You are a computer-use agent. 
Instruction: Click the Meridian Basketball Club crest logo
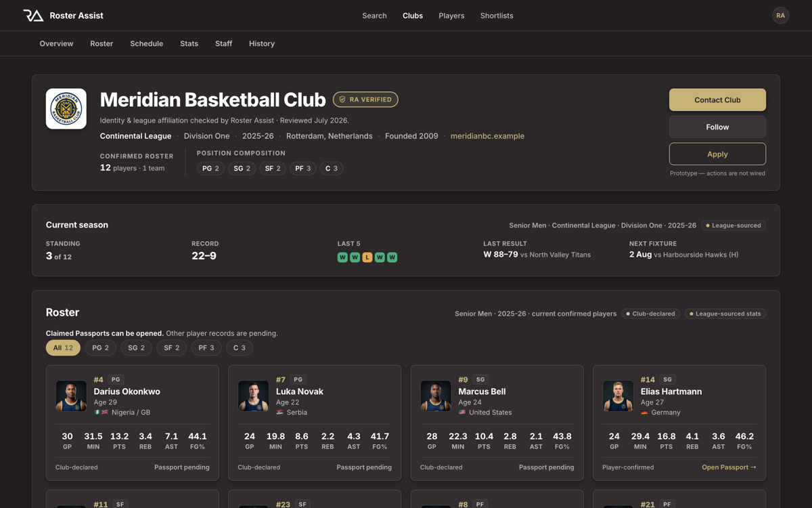(66, 108)
